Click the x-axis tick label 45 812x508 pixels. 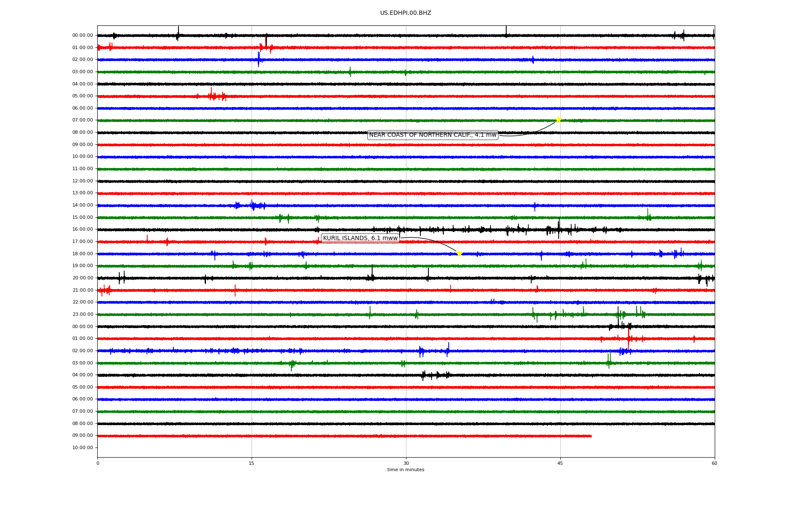tap(560, 463)
